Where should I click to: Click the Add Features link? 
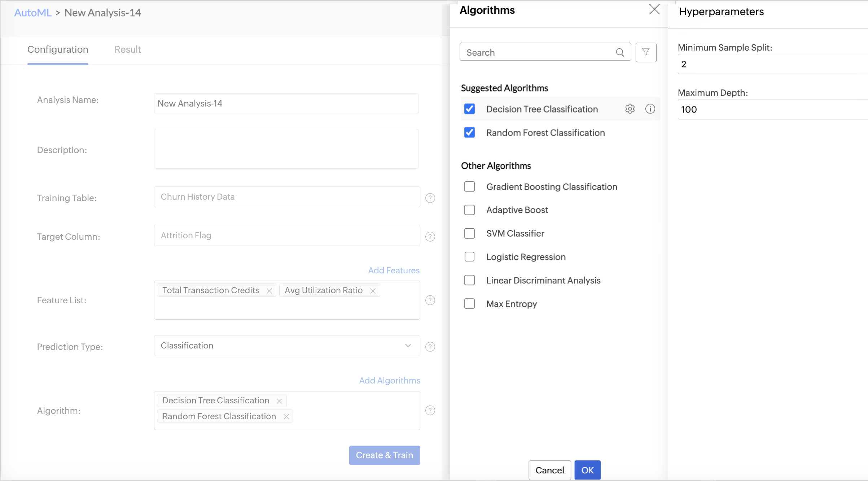(x=394, y=270)
